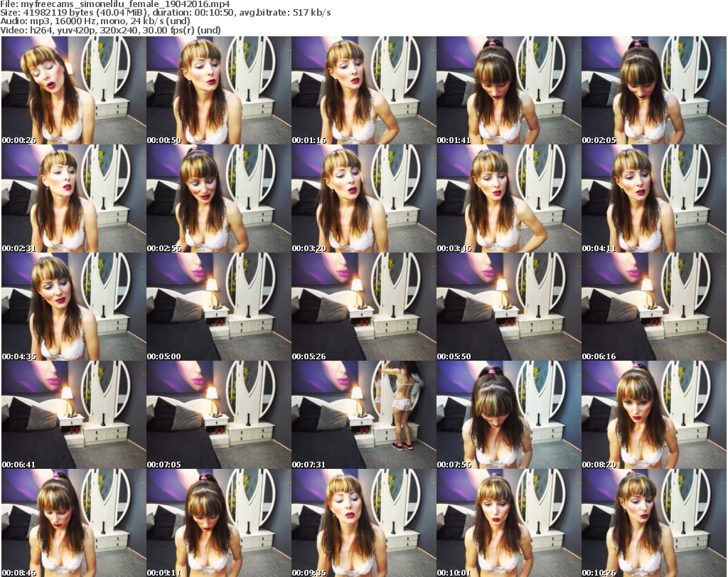
Task: Click the File name line in header
Action: [115, 4]
